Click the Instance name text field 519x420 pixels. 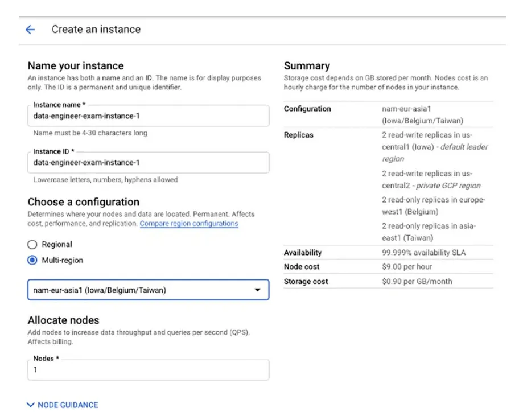148,116
